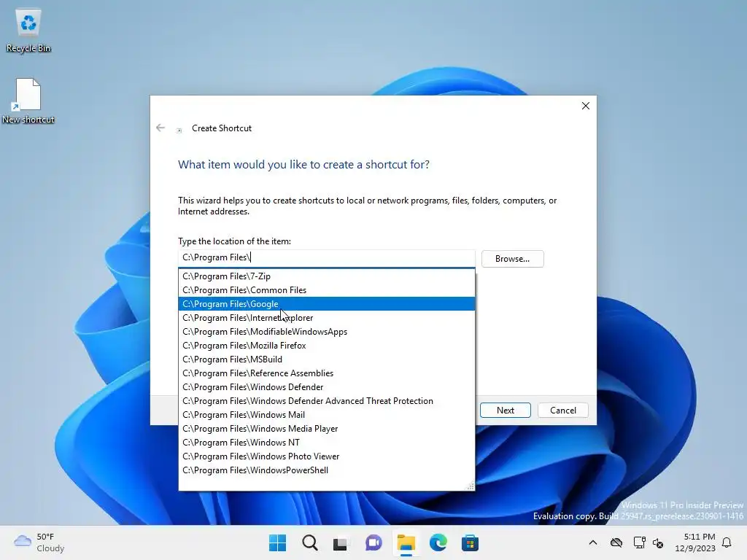Launch the Chat app from taskbar
The height and width of the screenshot is (560, 747).
click(373, 542)
